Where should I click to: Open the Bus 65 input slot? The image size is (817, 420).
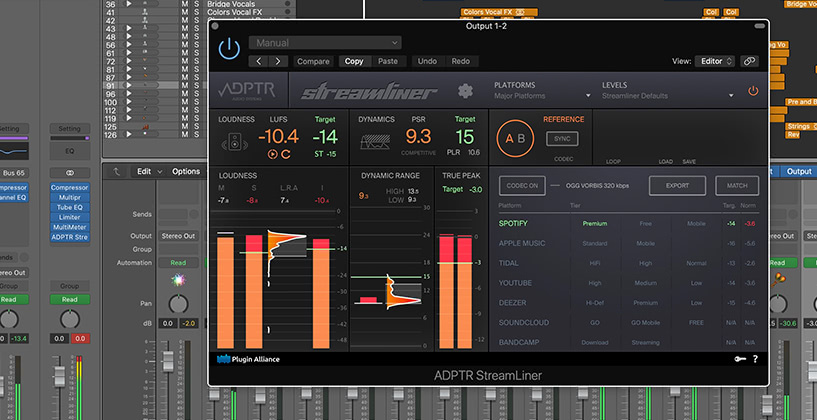tap(13, 172)
